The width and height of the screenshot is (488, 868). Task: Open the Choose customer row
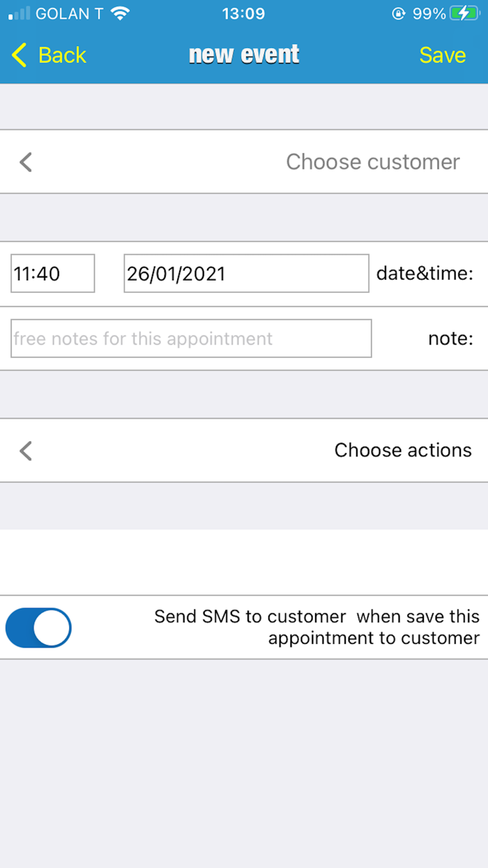tap(372, 162)
